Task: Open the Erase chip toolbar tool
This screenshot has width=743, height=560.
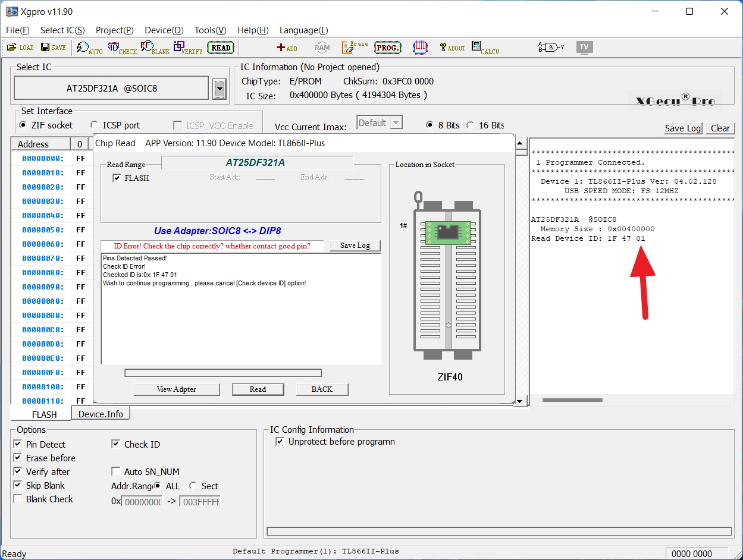Action: click(x=355, y=48)
